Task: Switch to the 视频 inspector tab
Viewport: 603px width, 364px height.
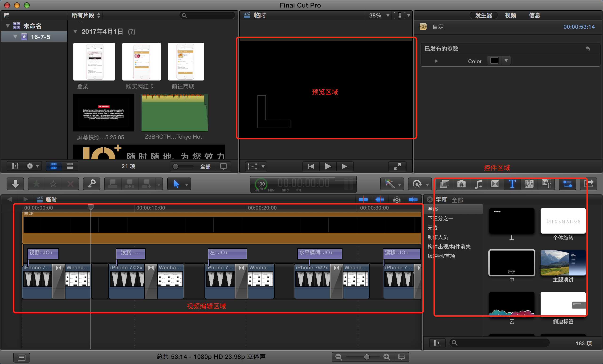Action: click(510, 15)
